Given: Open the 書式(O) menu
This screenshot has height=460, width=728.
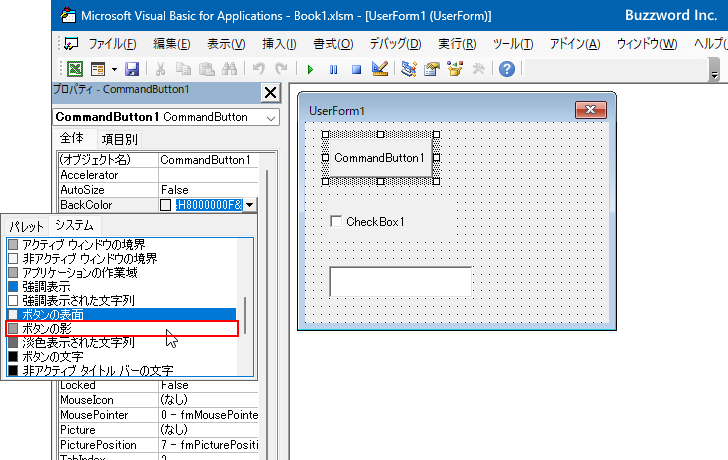Looking at the screenshot, I should tap(333, 44).
